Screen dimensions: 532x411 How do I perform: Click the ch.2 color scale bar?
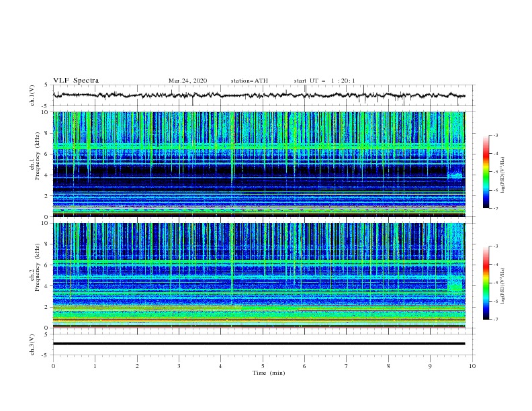coord(486,283)
